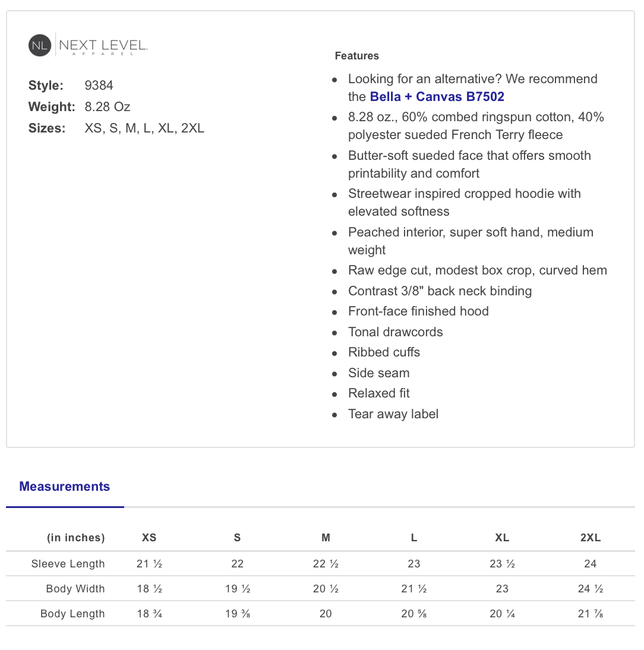The image size is (644, 650).
Task: Click the Sleeve Length row label
Action: tap(68, 564)
